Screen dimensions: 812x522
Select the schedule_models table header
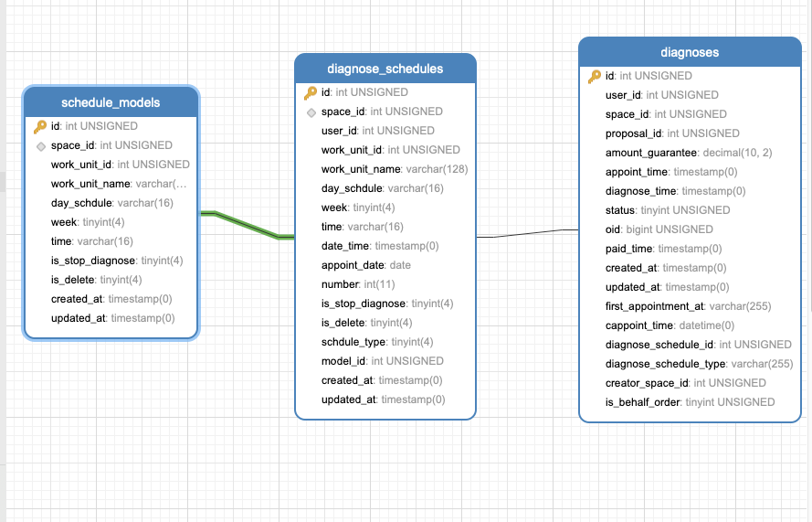111,102
